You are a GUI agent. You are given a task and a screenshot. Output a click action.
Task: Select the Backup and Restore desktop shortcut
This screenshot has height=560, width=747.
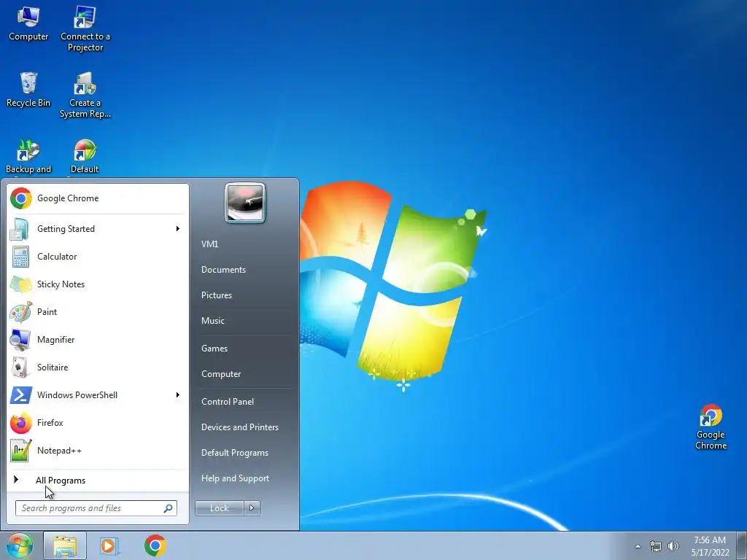coord(28,157)
